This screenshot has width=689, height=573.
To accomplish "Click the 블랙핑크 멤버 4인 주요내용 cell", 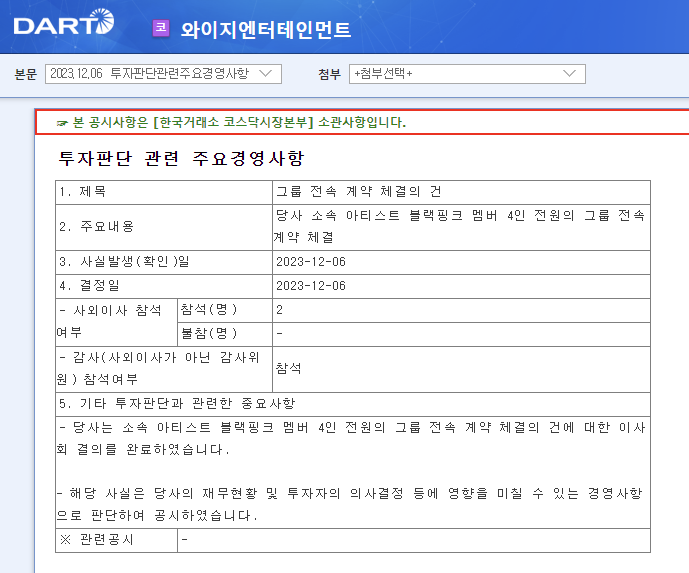I will (461, 227).
